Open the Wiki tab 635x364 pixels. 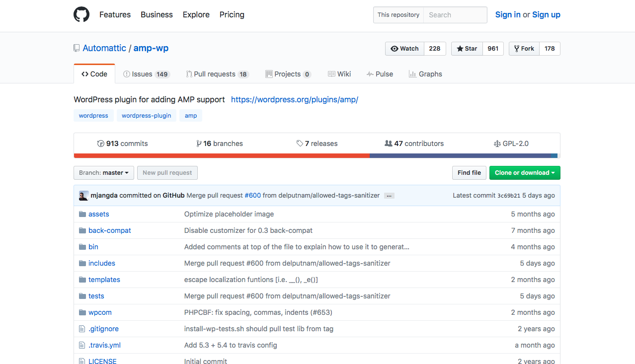point(339,74)
